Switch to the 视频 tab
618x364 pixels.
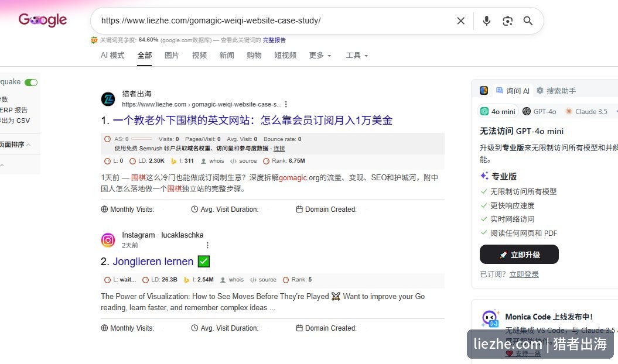coord(199,56)
